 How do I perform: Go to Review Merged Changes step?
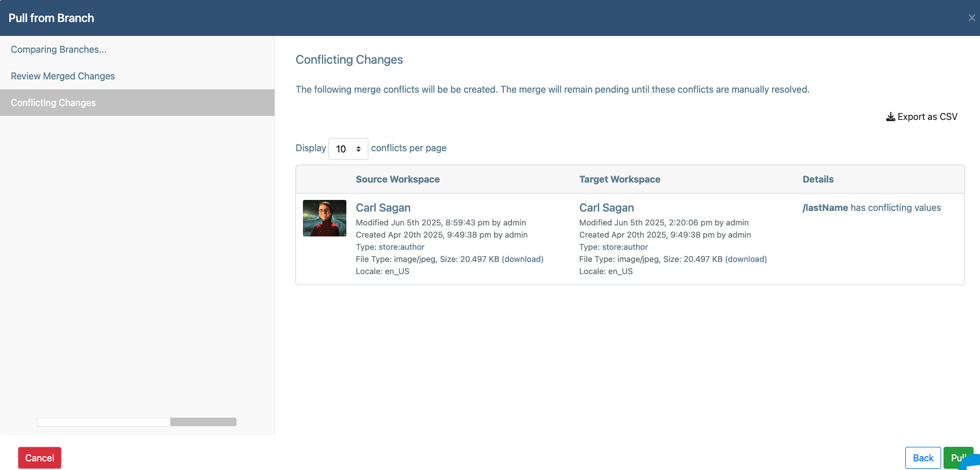[63, 76]
